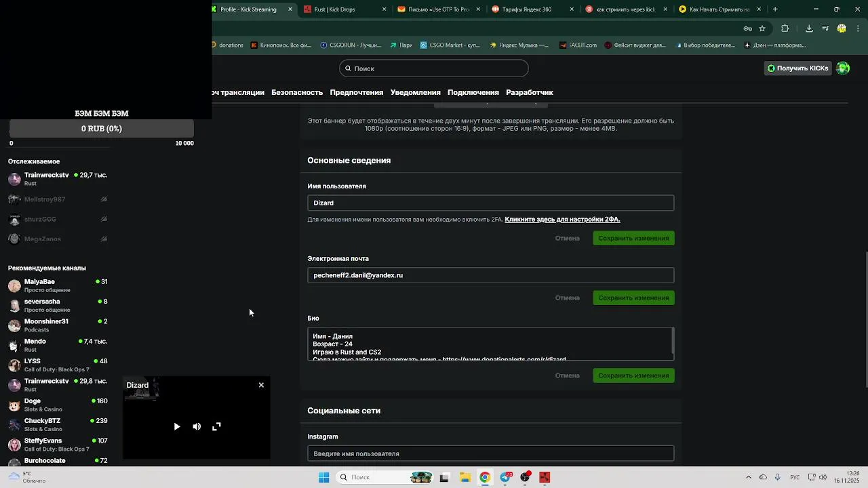Open OBS Studio from the taskbar

(x=525, y=477)
